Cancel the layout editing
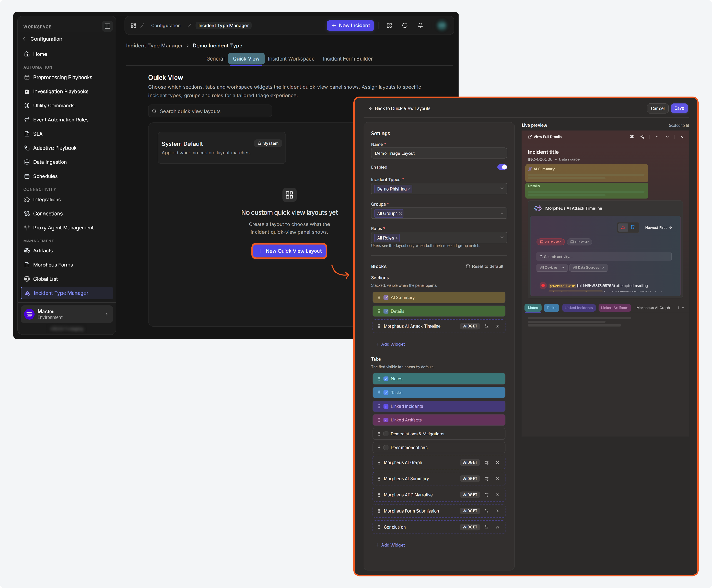 (x=657, y=108)
